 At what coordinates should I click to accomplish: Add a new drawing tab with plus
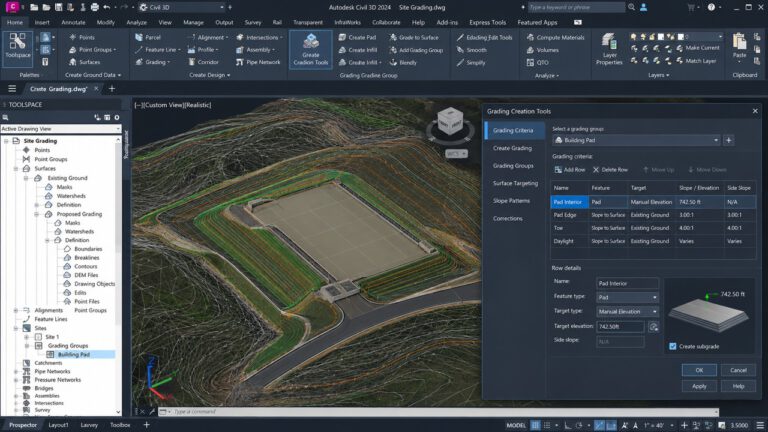112,89
